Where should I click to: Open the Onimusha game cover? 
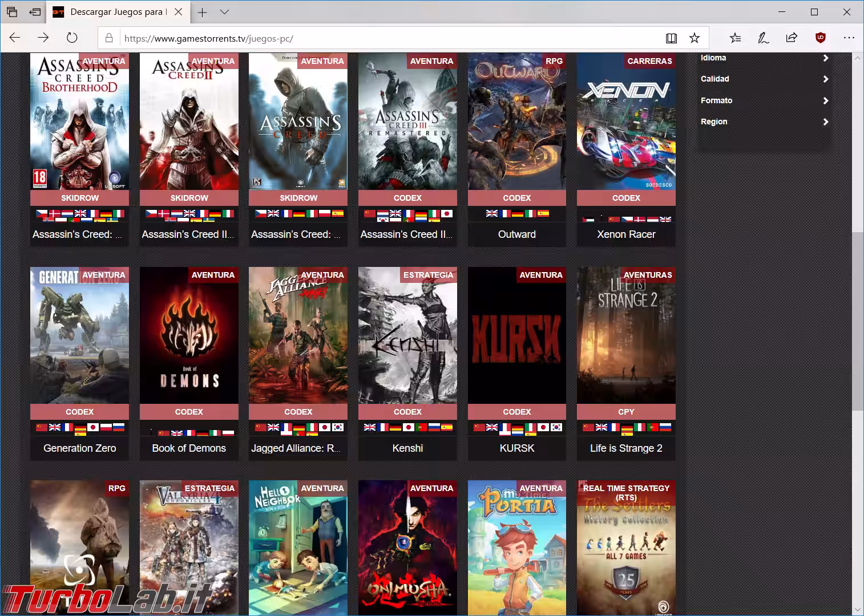point(407,548)
